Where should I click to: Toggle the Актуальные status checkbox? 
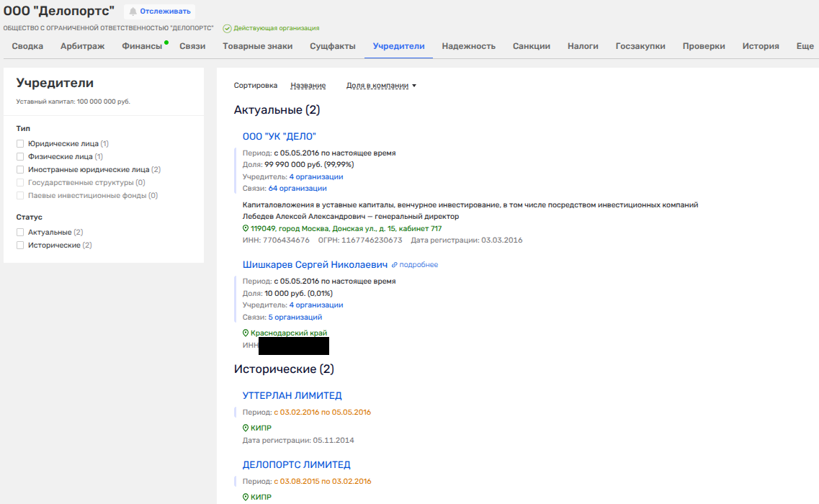click(21, 233)
